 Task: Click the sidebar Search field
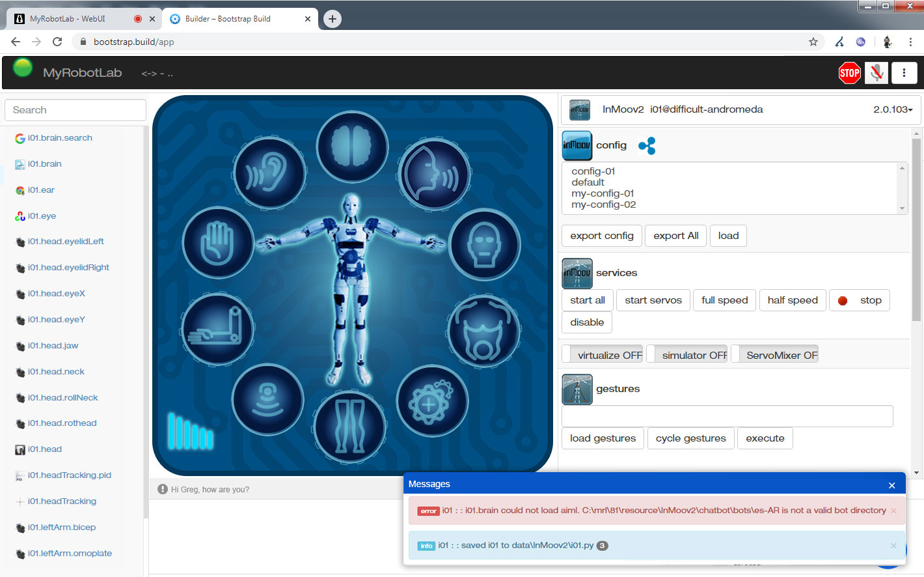75,110
